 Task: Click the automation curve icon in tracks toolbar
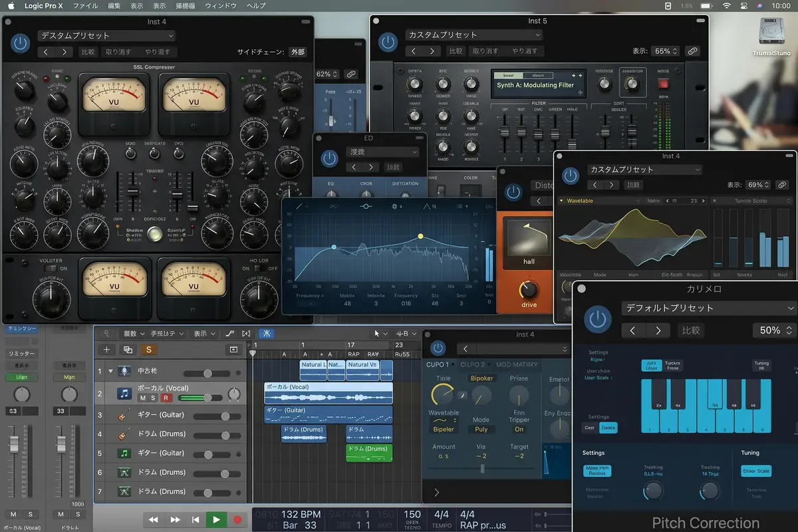click(230, 333)
